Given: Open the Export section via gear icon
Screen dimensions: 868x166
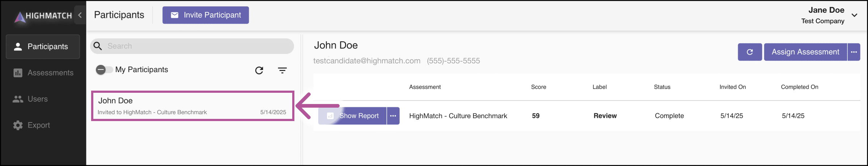Looking at the screenshot, I should click(18, 125).
